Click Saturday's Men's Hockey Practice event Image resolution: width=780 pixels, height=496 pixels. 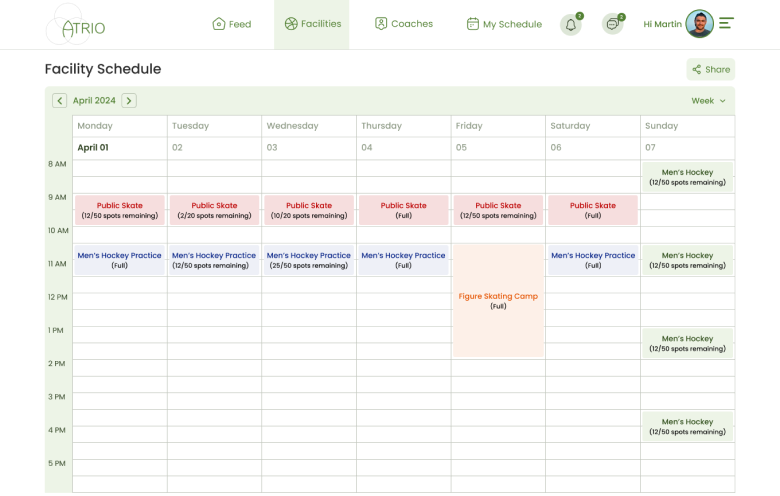point(593,260)
